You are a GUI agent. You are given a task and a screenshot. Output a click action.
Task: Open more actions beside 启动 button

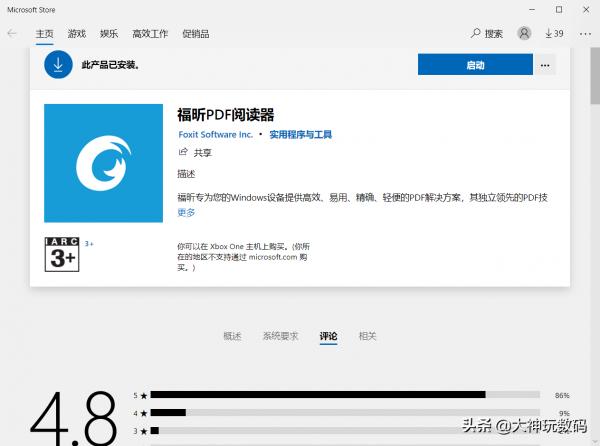pyautogui.click(x=545, y=65)
